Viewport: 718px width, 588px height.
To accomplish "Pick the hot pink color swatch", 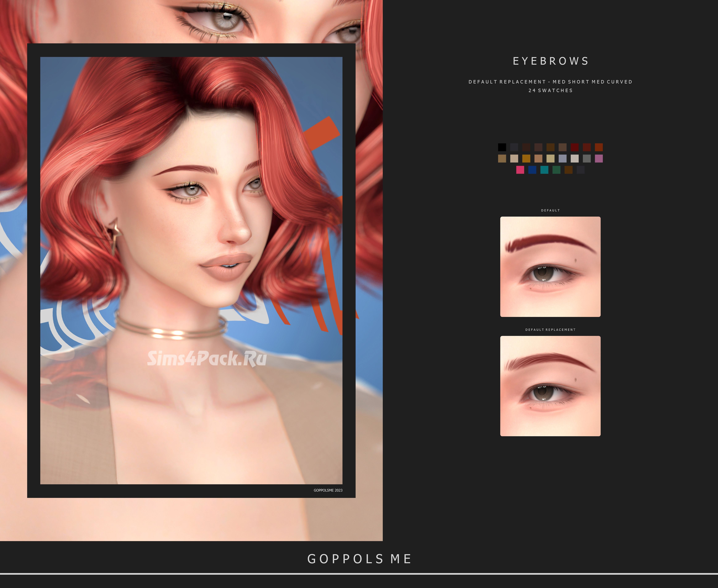I will tap(520, 170).
